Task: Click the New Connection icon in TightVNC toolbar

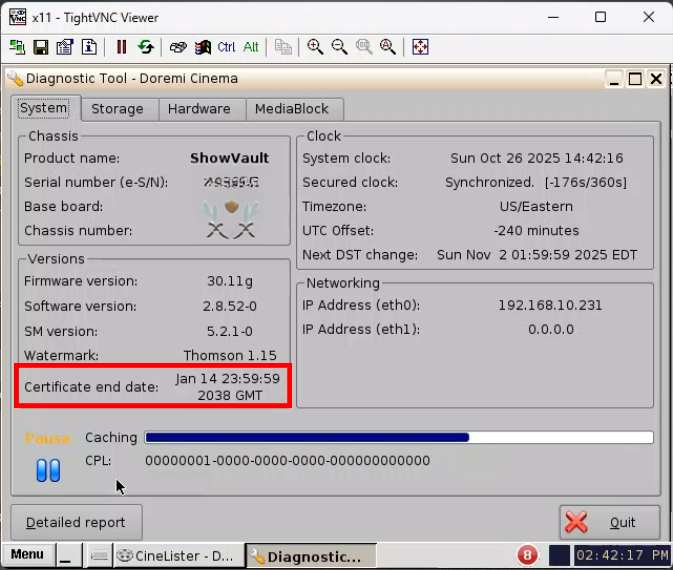Action: coord(18,47)
